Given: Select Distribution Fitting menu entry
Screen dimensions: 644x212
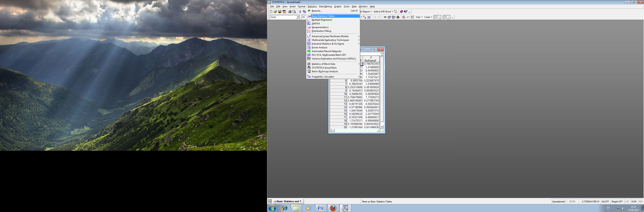Looking at the screenshot, I should click(333, 31).
